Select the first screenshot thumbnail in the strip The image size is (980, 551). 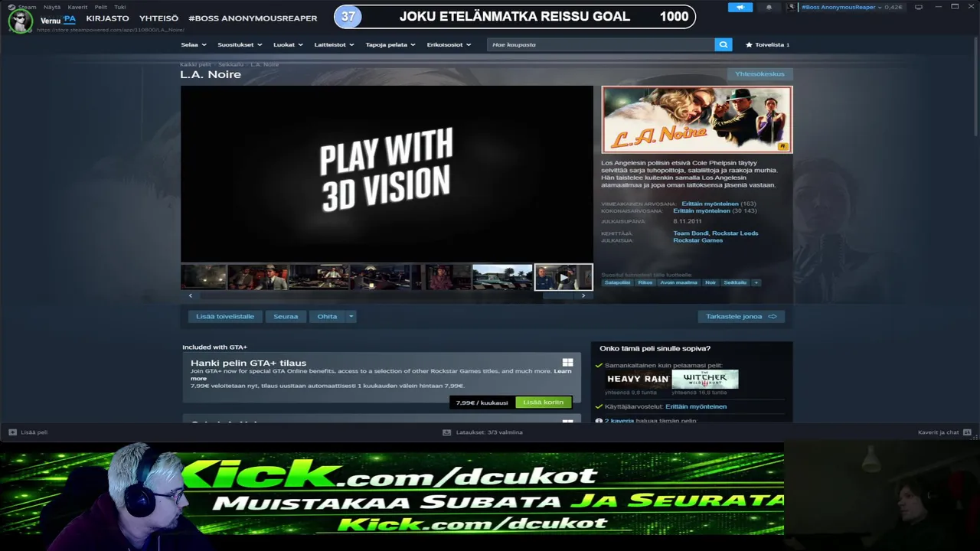pos(204,277)
